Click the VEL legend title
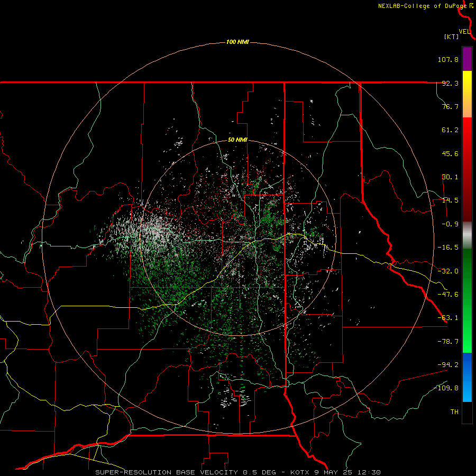 (465, 32)
